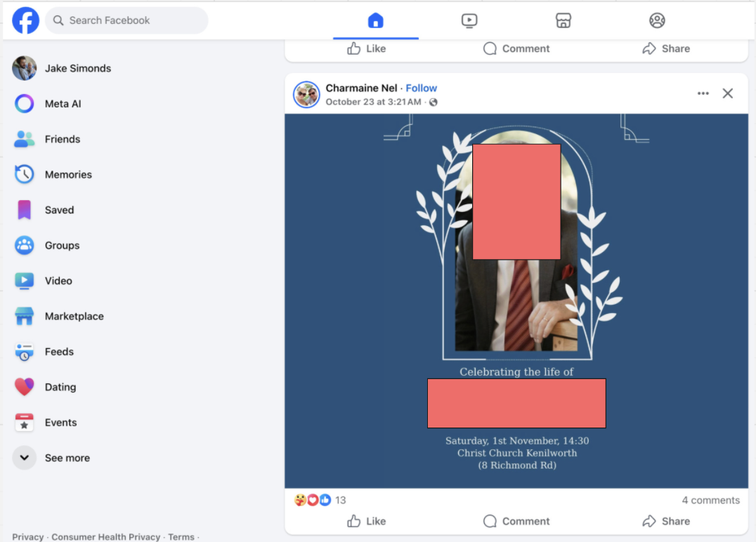The image size is (756, 542).
Task: Click the Facebook logo icon
Action: 25,20
